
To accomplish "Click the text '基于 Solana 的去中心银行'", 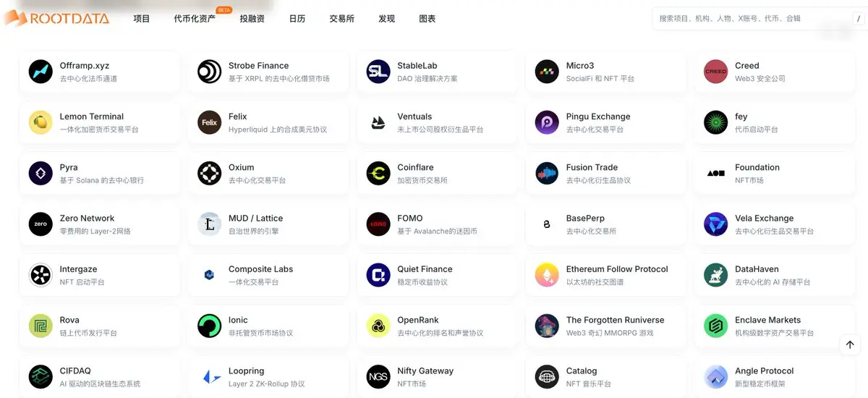I will coord(102,180).
